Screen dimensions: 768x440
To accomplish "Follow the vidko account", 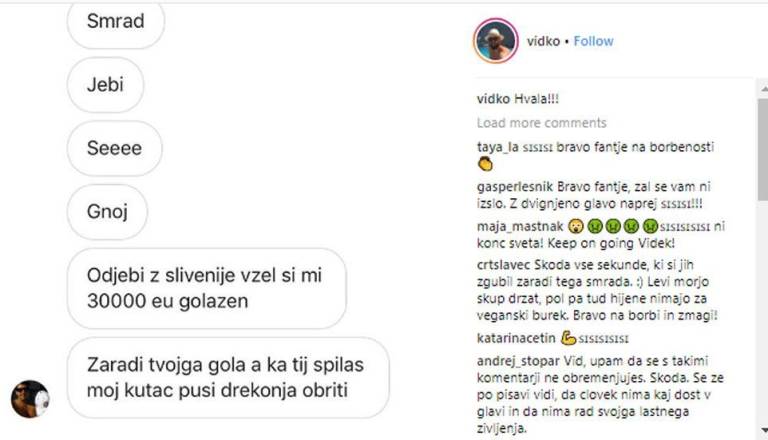I will coord(593,41).
